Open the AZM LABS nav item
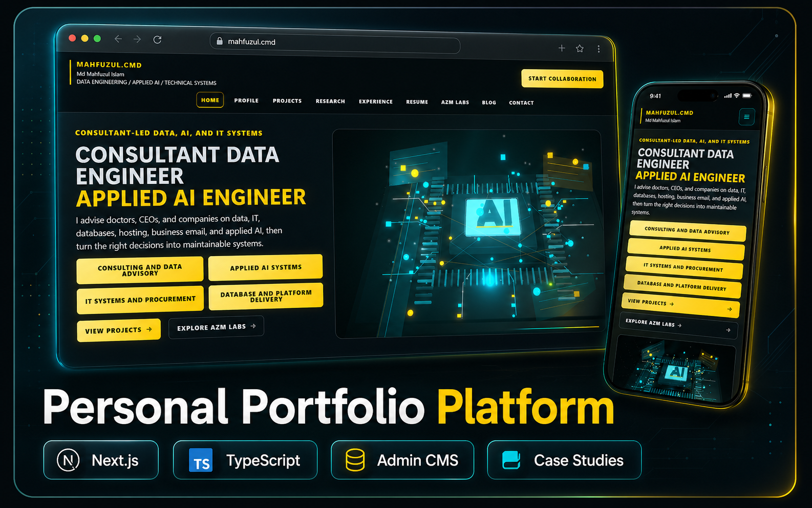 click(455, 102)
